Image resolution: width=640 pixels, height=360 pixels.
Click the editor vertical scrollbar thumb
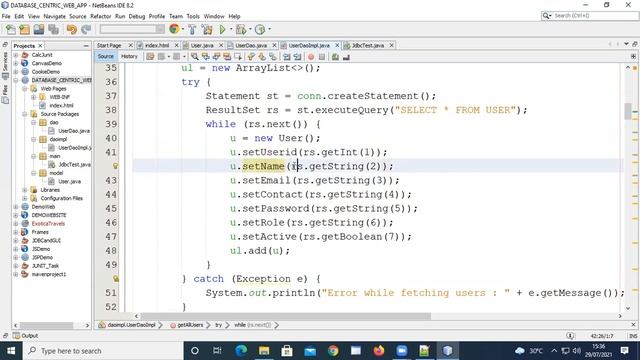pyautogui.click(x=628, y=111)
